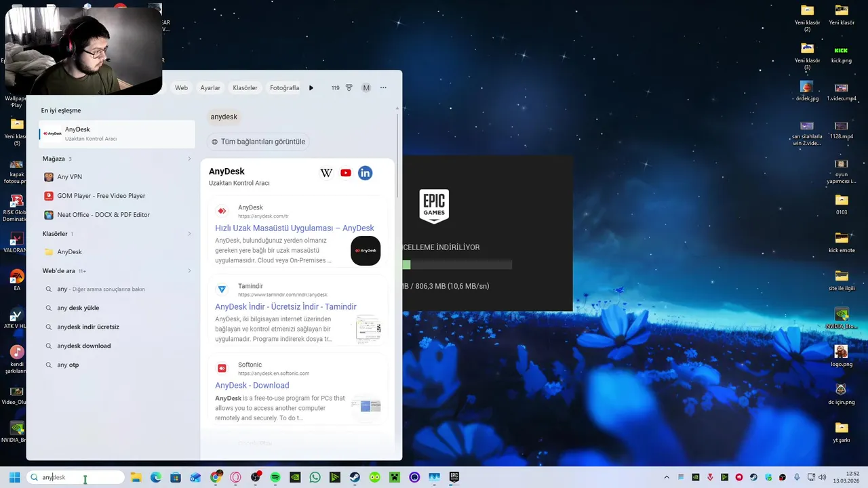Open logo.png desktop file
Image resolution: width=868 pixels, height=488 pixels.
842,356
